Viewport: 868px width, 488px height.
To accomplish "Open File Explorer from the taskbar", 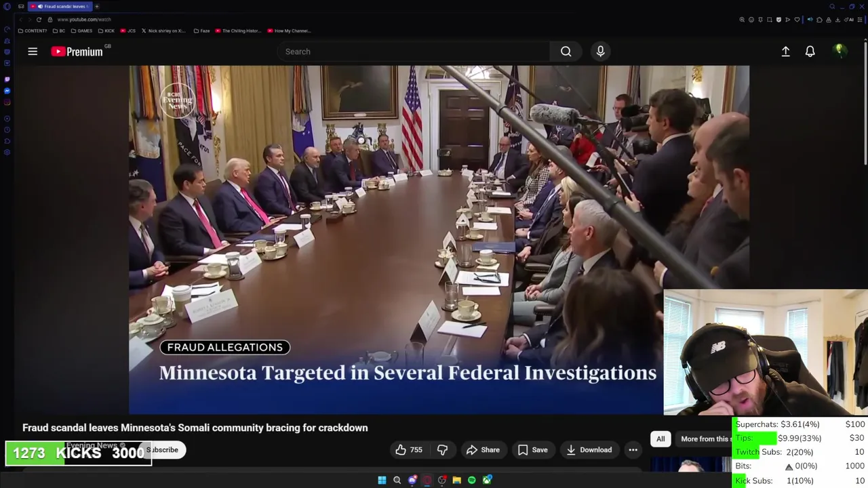I will (x=457, y=480).
